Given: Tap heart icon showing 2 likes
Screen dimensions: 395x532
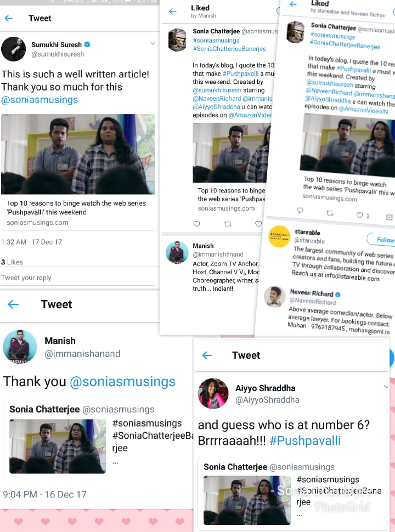Looking at the screenshot, I should pyautogui.click(x=359, y=215).
